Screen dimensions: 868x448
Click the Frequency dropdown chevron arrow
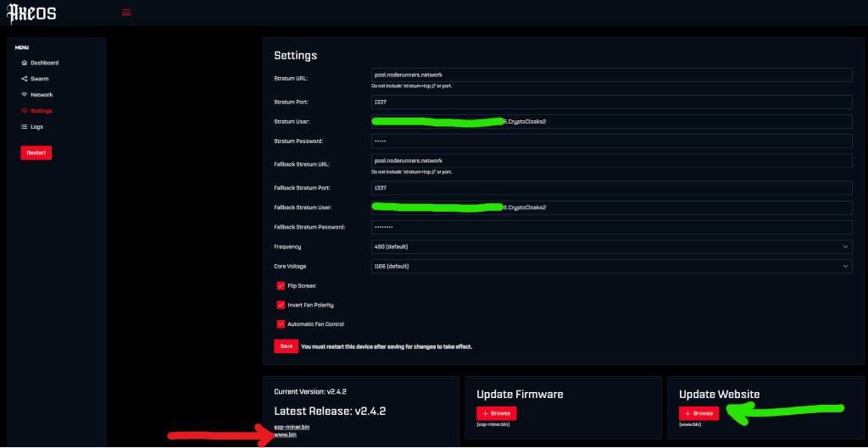845,246
